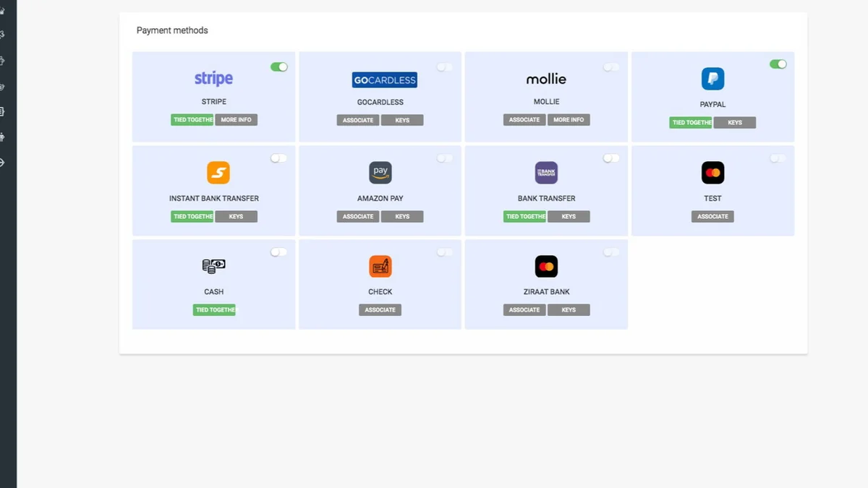Enable the Mollie toggle

tap(611, 67)
